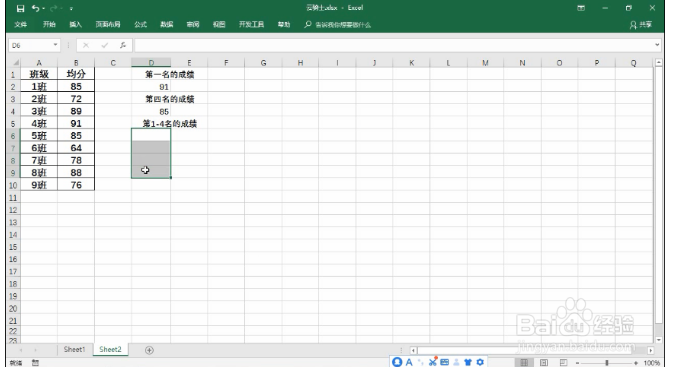Viewport: 673px width, 370px height.
Task: Click the cell with value 72
Action: 76,99
